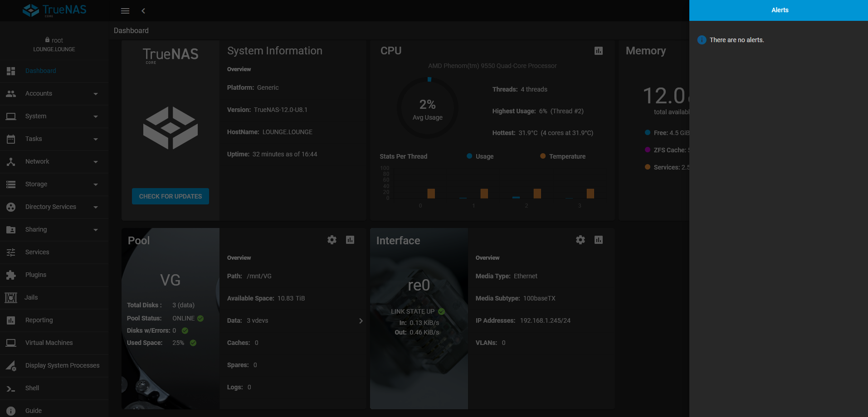Expand the Tasks menu arrow
Viewport: 868px width, 417px height.
pos(96,139)
